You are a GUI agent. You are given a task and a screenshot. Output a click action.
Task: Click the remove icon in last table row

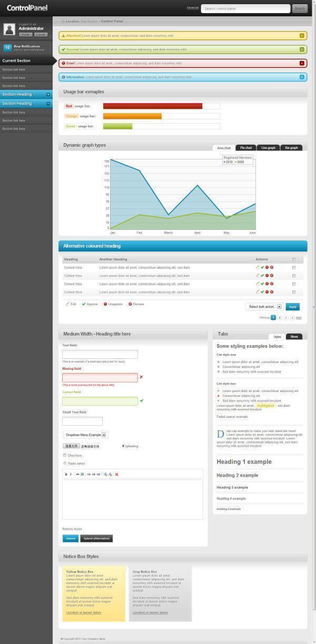(272, 291)
